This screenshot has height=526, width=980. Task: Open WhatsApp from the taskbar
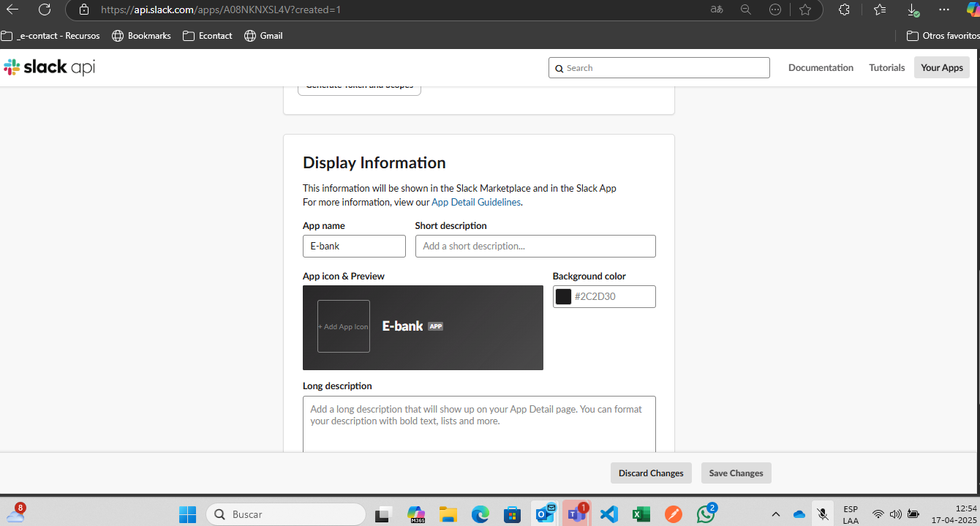(705, 514)
